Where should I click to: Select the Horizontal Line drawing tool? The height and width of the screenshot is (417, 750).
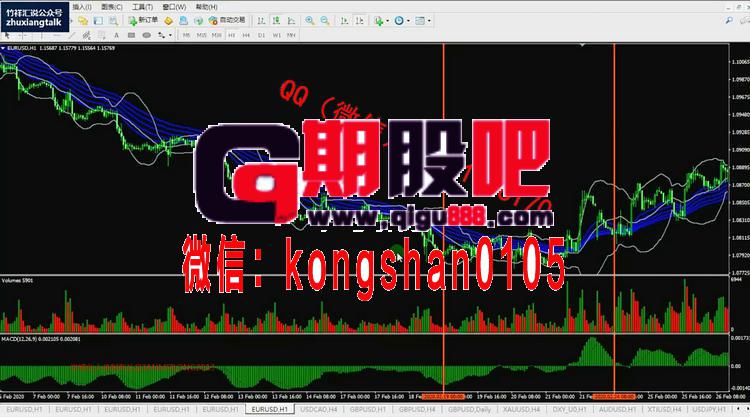point(56,35)
